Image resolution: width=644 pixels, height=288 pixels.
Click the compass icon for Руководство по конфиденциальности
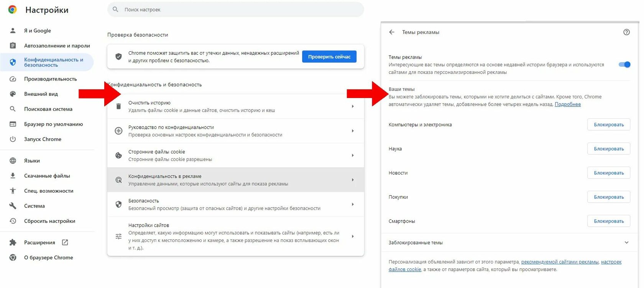(x=118, y=131)
